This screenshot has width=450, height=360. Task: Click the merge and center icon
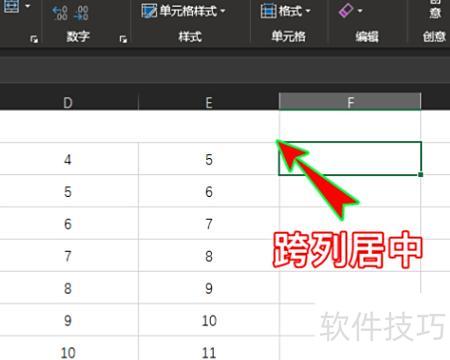click(11, 6)
